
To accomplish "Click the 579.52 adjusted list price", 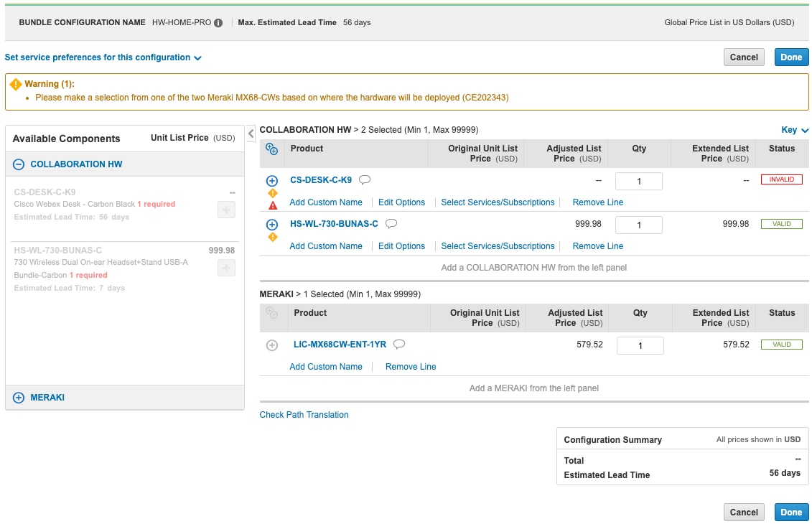I will 589,345.
